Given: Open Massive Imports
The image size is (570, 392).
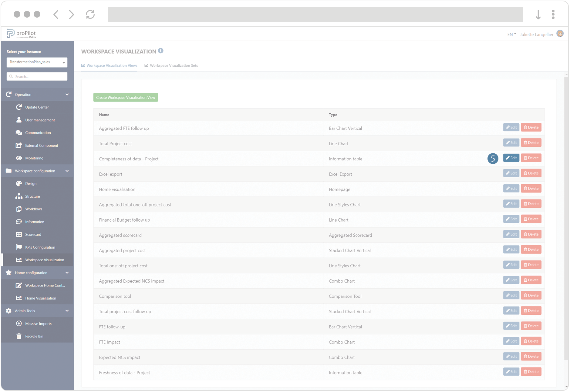Looking at the screenshot, I should (x=38, y=323).
